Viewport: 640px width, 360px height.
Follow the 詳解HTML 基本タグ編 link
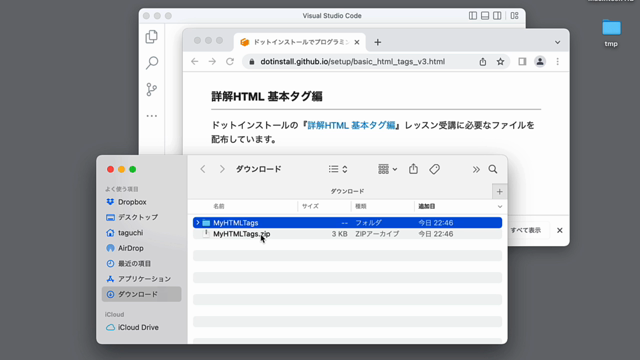coord(351,125)
